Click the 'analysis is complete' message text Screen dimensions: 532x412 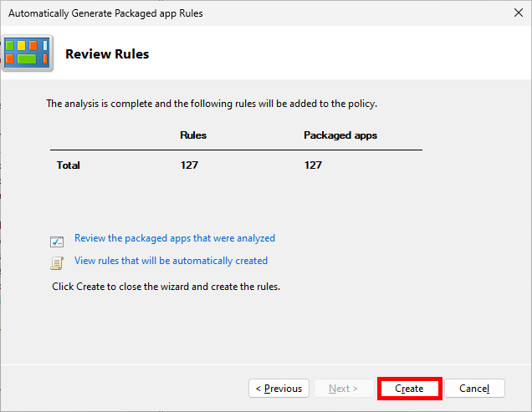point(212,104)
